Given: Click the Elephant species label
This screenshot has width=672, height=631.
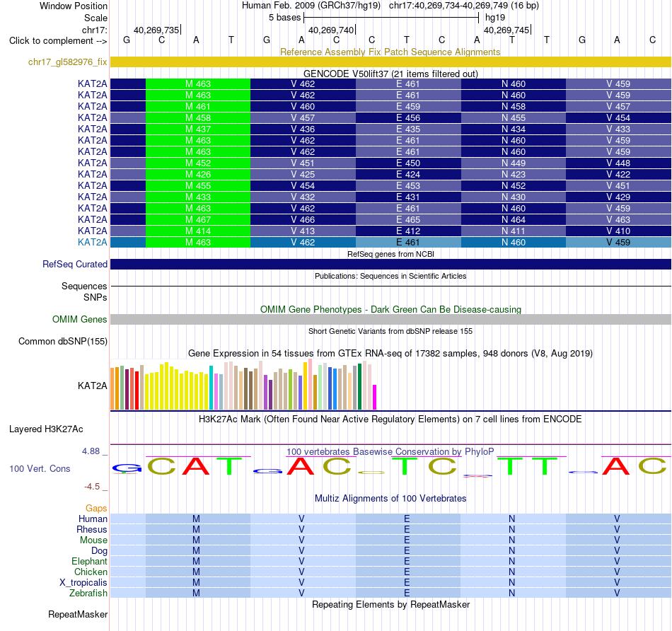Looking at the screenshot, I should point(89,561).
